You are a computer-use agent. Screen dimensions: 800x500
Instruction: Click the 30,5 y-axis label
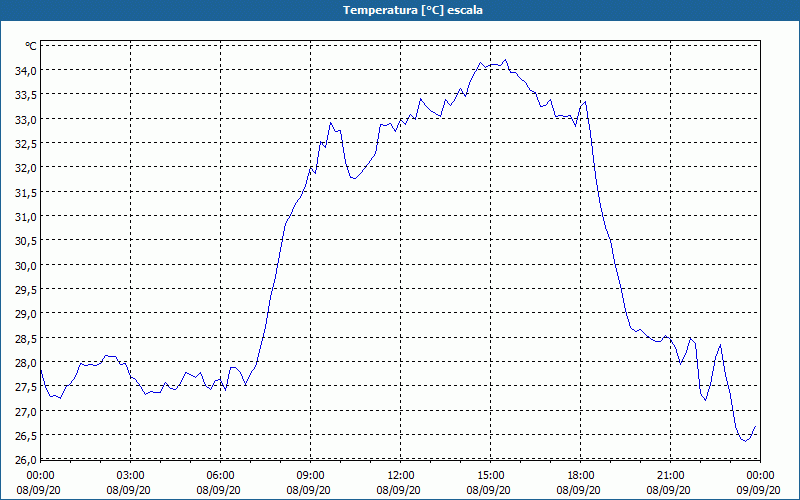point(26,241)
